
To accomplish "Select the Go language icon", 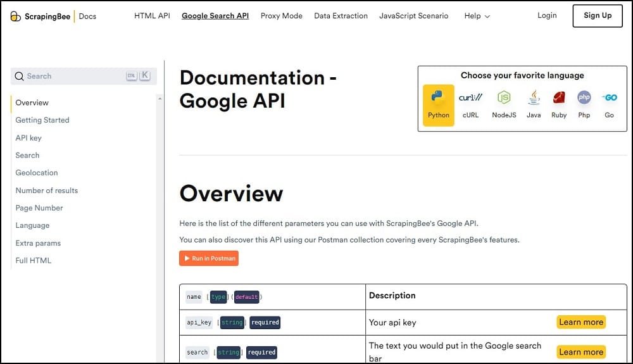I will point(609,105).
